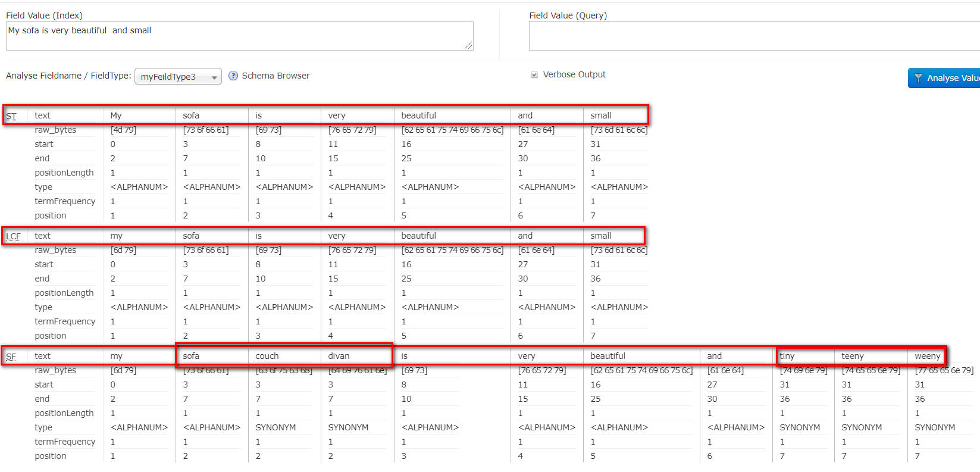
Task: Open the myFeildType3 field type dropdown
Action: [178, 77]
